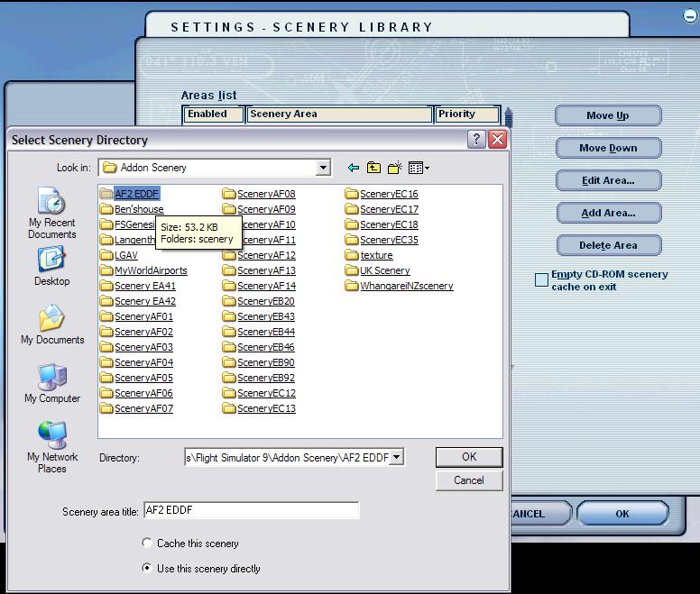Go to Desktop in places bar

51,266
